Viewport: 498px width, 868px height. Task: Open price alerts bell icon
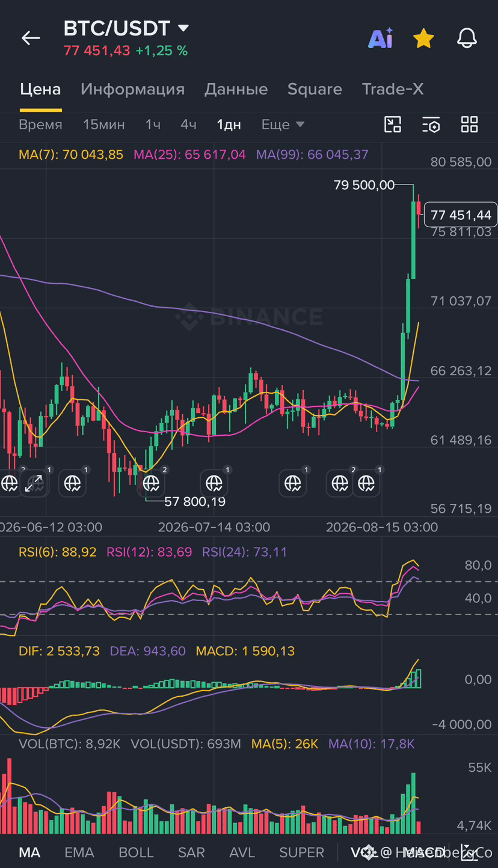pyautogui.click(x=467, y=38)
